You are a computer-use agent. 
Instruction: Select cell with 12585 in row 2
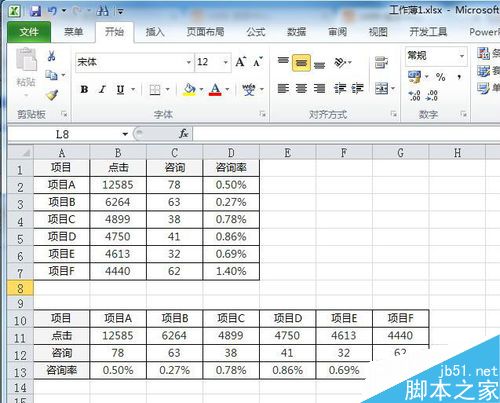pos(118,185)
